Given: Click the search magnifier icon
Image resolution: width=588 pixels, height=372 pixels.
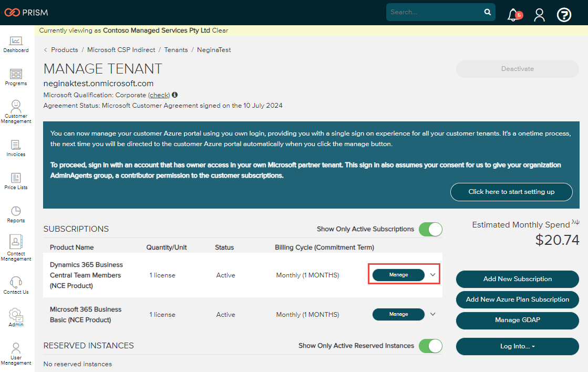Looking at the screenshot, I should click(488, 12).
